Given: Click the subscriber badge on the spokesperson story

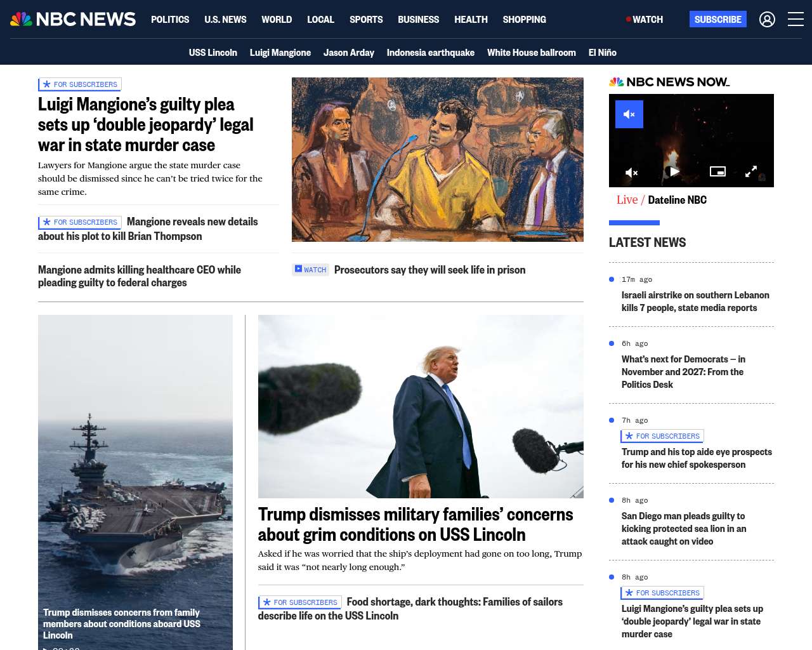Looking at the screenshot, I should coord(662,436).
